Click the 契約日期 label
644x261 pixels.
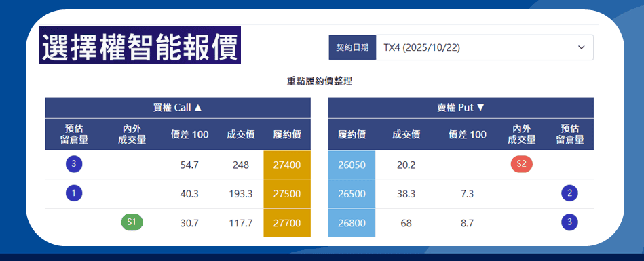click(x=352, y=47)
